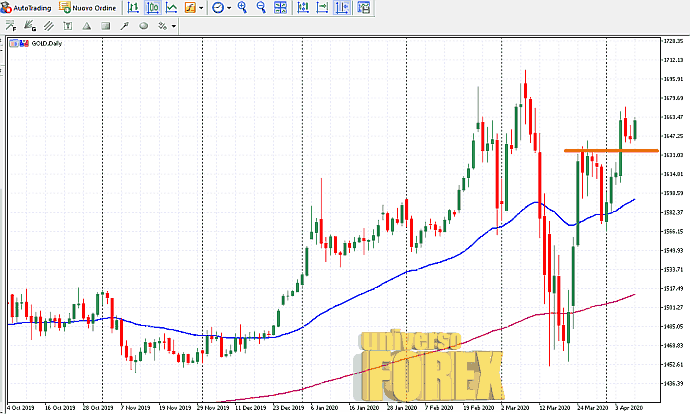Select candlestick chart mode
This screenshot has height=414, width=690.
pos(152,7)
